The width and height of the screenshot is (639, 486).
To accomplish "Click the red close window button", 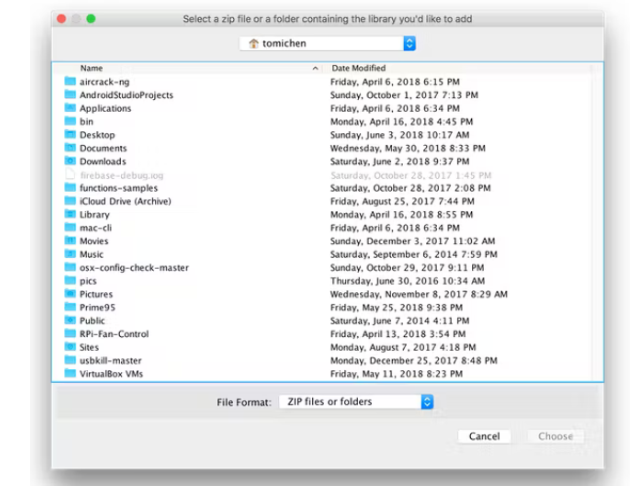I will (x=62, y=19).
